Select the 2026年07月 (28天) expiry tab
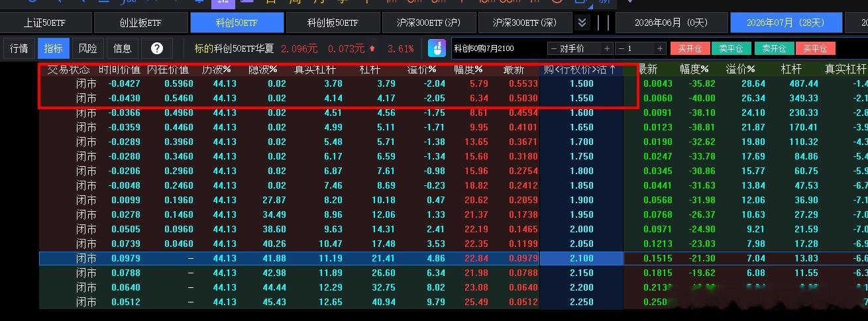The image size is (868, 321). pyautogui.click(x=785, y=23)
